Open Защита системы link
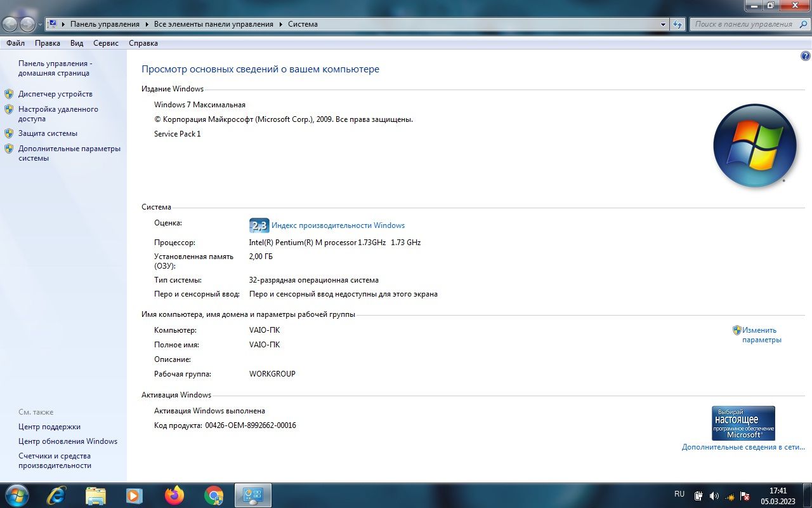812x508 pixels. [x=48, y=133]
